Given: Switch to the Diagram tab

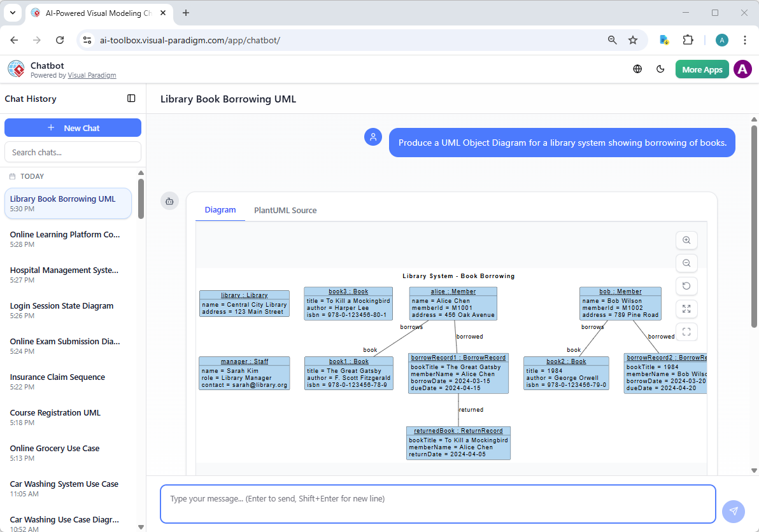Looking at the screenshot, I should tap(220, 210).
